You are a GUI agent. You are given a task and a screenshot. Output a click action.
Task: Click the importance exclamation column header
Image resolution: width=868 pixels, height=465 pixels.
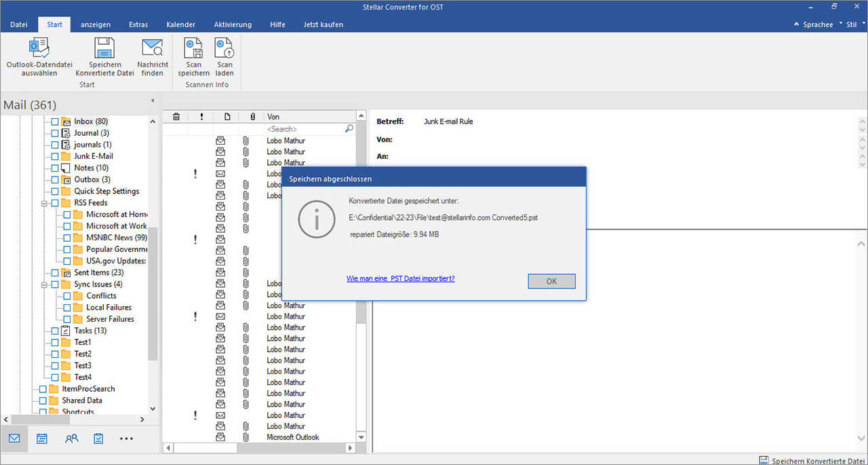(x=201, y=117)
